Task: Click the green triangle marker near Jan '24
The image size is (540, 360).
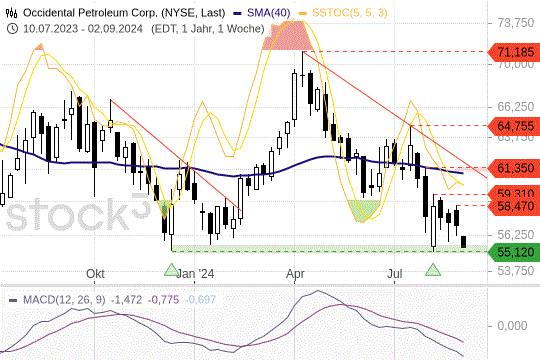Action: (x=171, y=270)
